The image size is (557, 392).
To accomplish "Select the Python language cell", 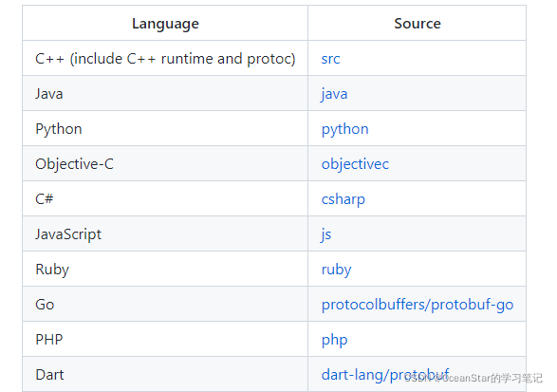I will [165, 128].
